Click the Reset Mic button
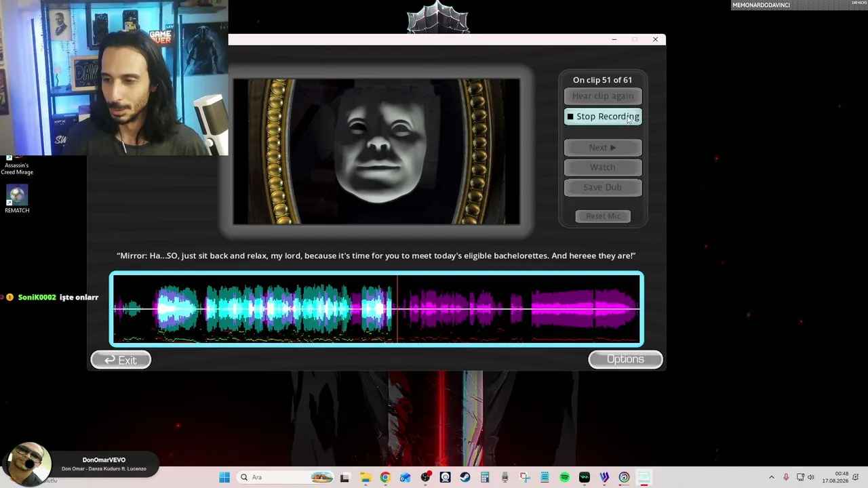The height and width of the screenshot is (488, 868). coord(603,216)
